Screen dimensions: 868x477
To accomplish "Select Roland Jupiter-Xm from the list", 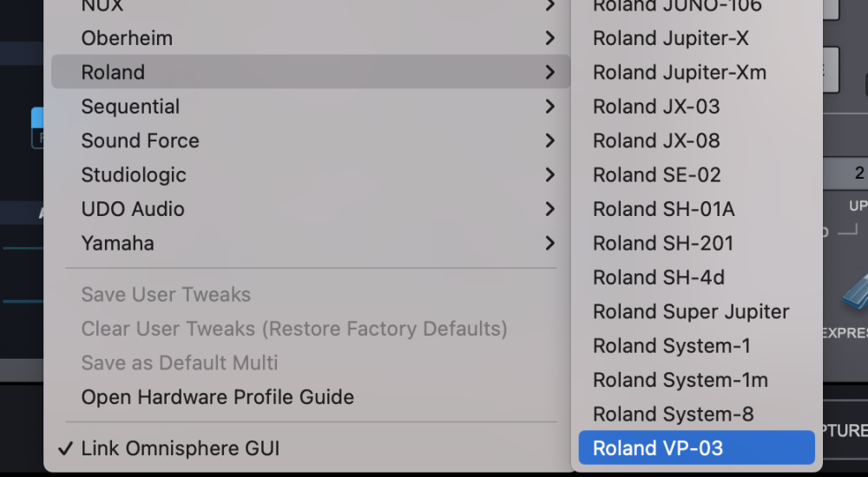I will tap(679, 73).
